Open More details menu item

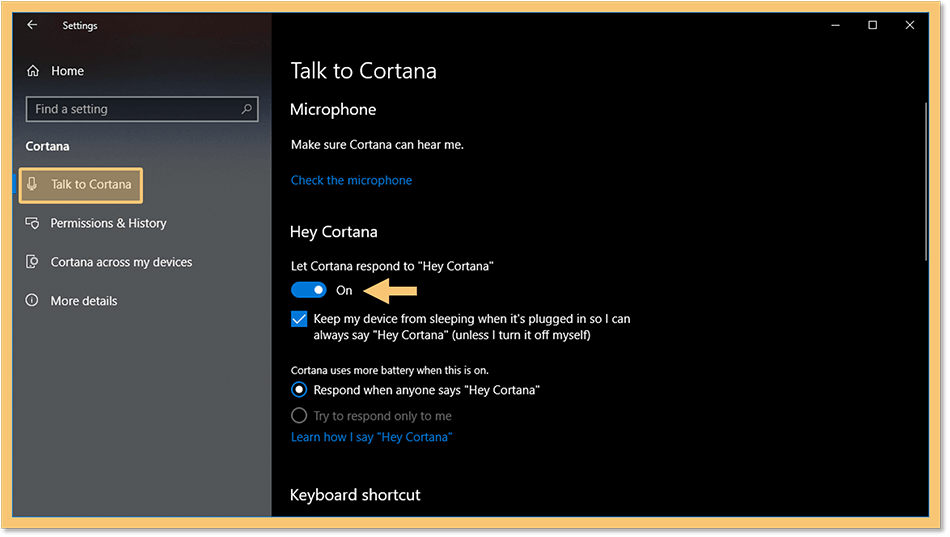coord(84,301)
